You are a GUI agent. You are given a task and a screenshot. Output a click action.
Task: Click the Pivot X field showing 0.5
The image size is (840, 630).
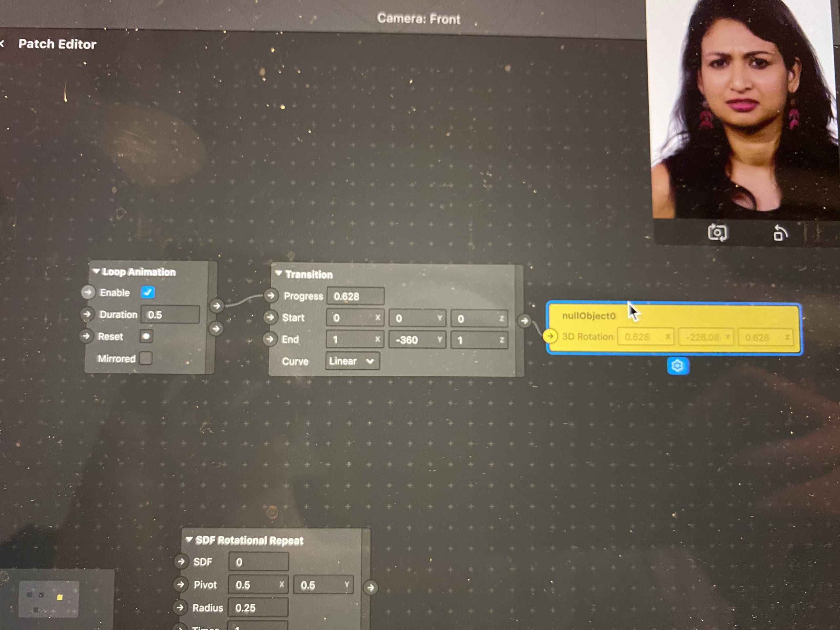(258, 585)
